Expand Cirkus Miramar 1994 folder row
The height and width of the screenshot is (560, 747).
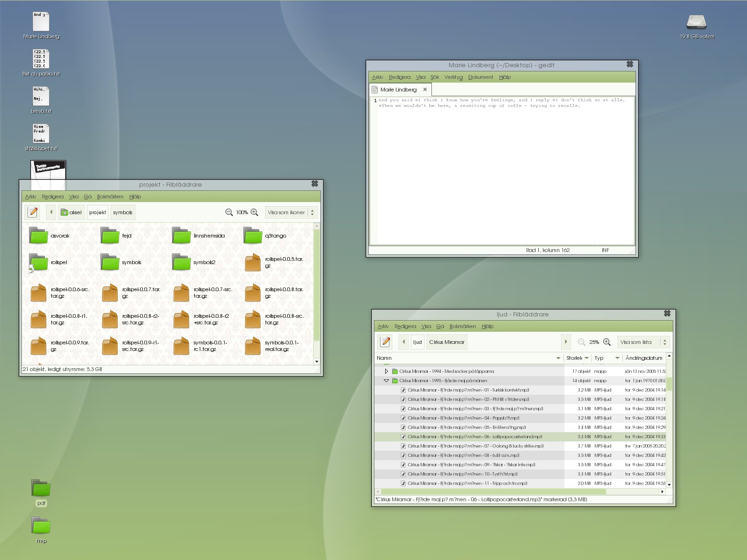pos(386,371)
